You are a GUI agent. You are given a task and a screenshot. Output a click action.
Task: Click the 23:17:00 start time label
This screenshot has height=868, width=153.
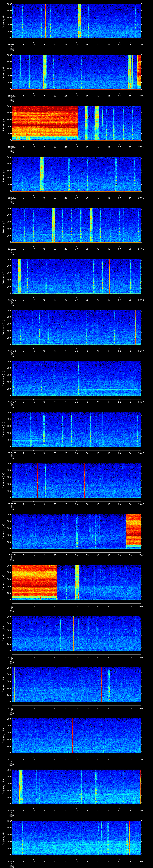(12, 96)
